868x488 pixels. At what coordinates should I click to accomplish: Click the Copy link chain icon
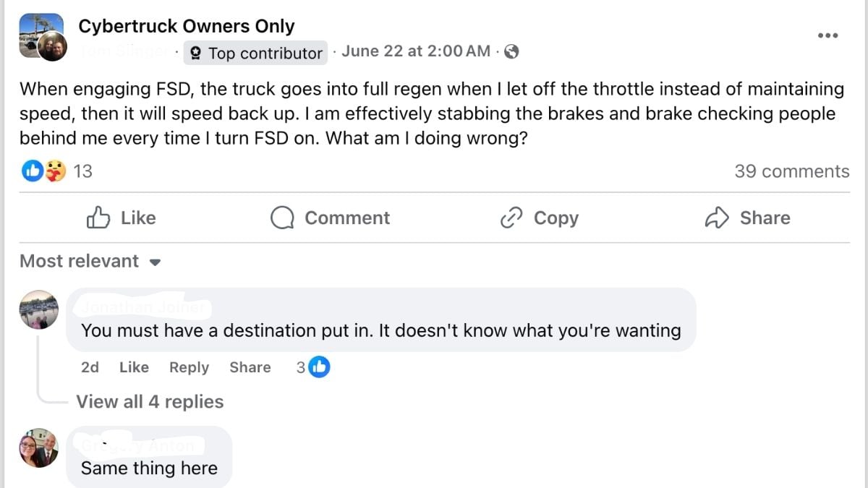coord(511,218)
